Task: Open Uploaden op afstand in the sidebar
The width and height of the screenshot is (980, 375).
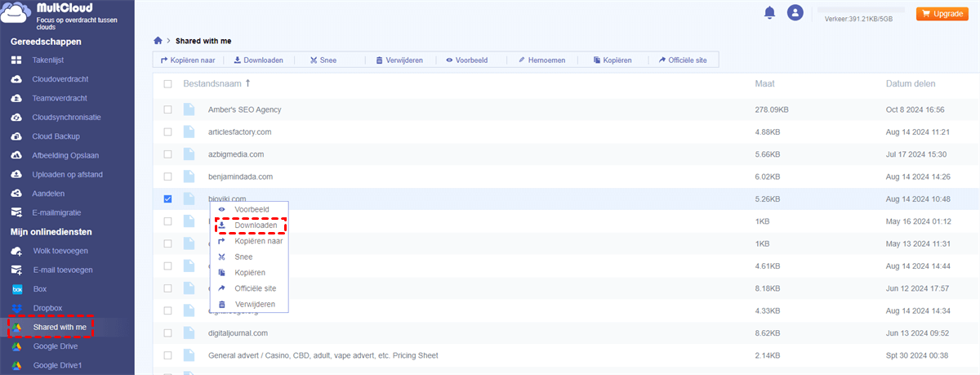Action: coord(67,174)
